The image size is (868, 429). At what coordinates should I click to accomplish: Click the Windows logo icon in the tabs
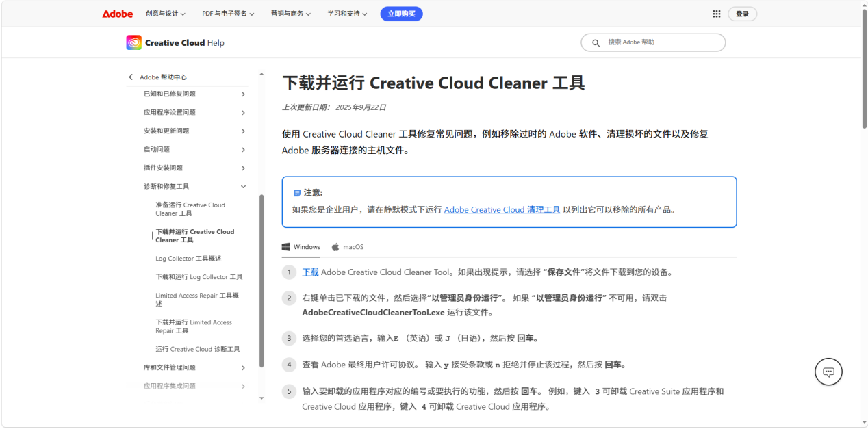(x=286, y=247)
